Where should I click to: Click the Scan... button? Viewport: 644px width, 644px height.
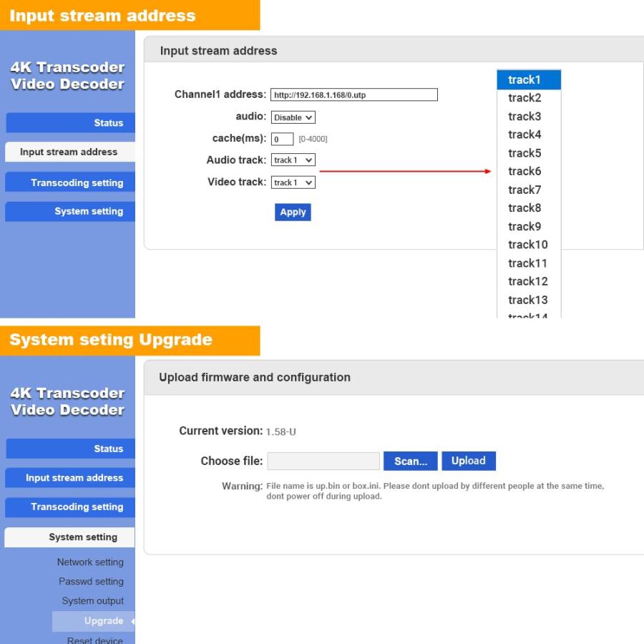point(411,462)
